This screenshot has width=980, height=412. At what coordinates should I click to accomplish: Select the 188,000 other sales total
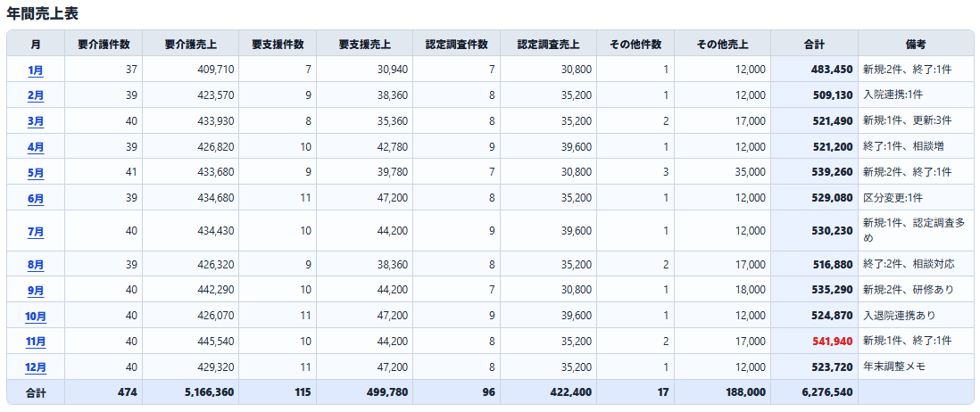coord(722,392)
